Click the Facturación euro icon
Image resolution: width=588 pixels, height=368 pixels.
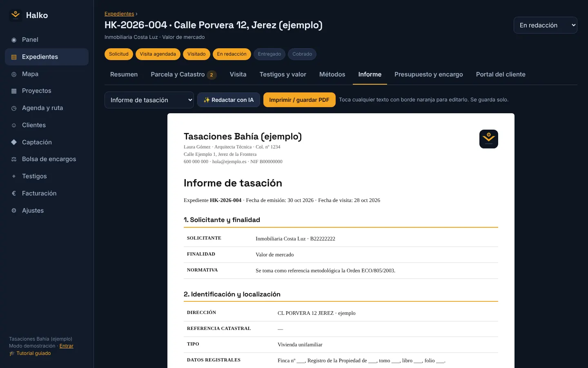(x=14, y=193)
